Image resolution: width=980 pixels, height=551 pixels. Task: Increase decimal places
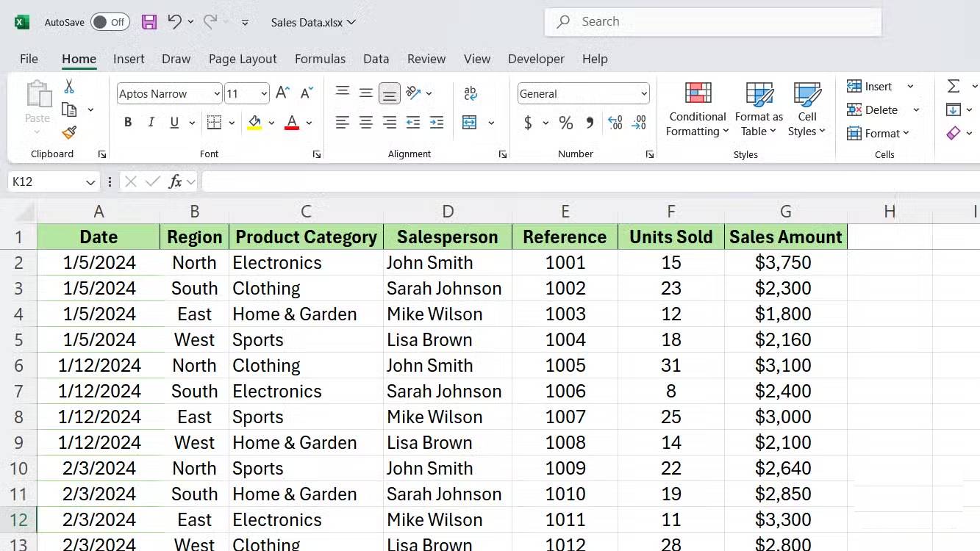(615, 123)
